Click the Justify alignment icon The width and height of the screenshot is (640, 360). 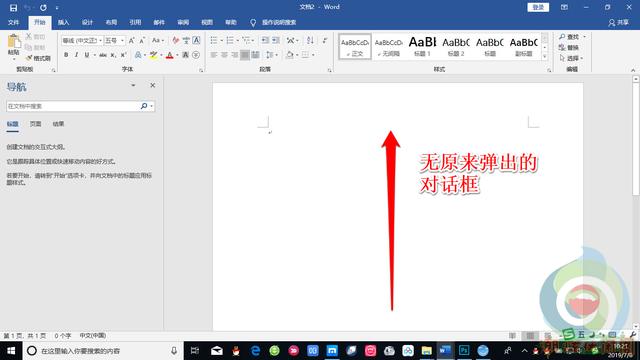point(244,55)
